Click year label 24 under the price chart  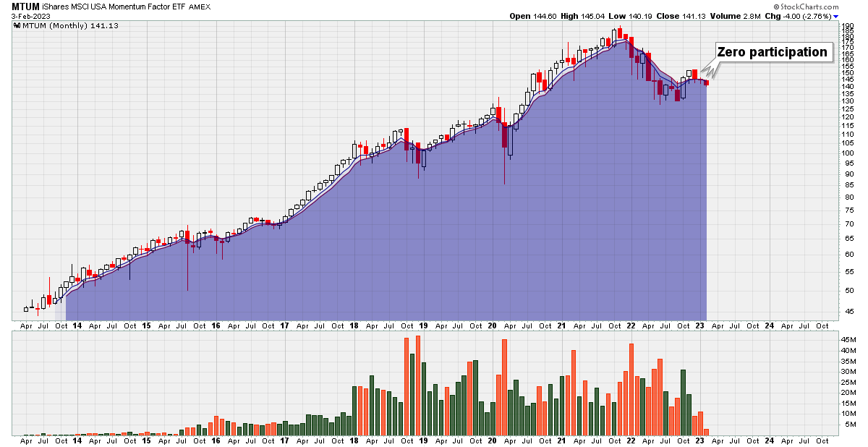click(x=769, y=326)
